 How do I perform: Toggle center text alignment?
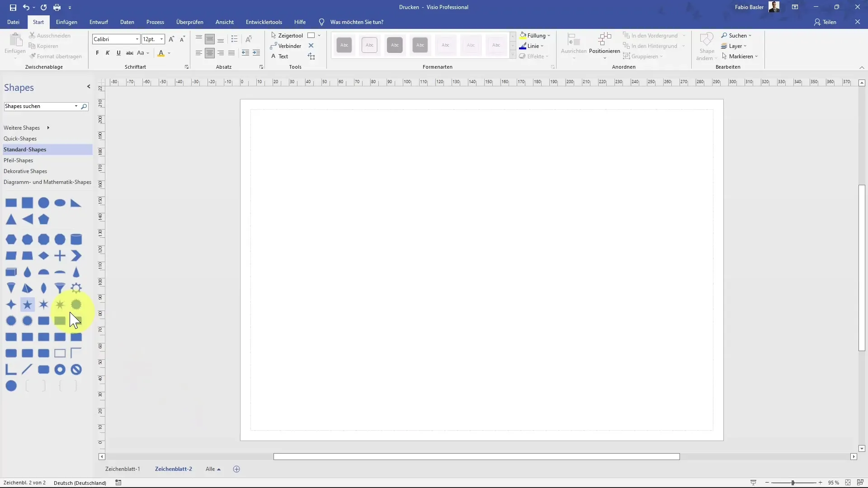point(210,53)
